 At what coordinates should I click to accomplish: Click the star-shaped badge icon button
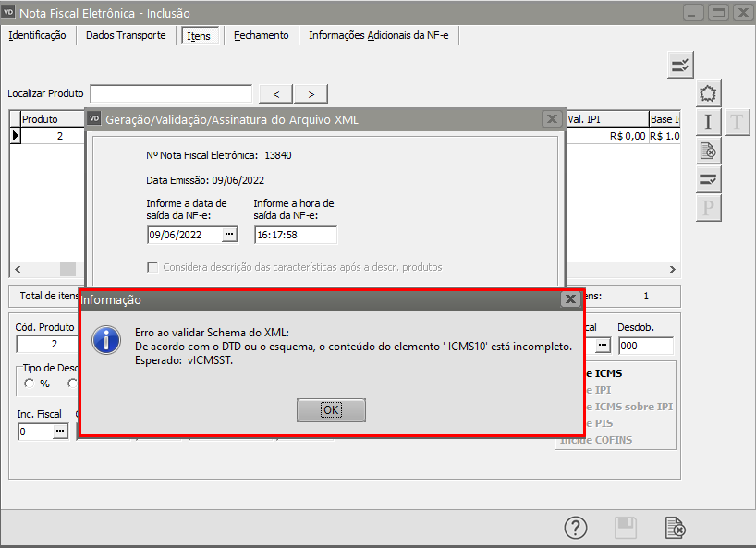(x=708, y=93)
